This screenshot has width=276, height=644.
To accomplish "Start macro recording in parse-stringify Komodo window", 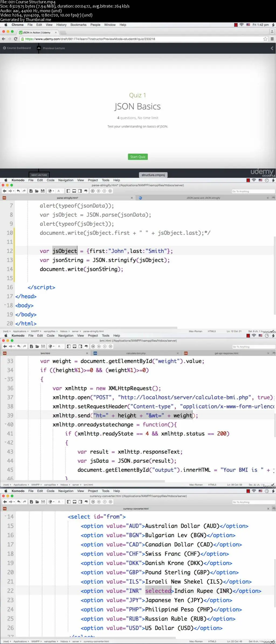I will tap(93, 191).
